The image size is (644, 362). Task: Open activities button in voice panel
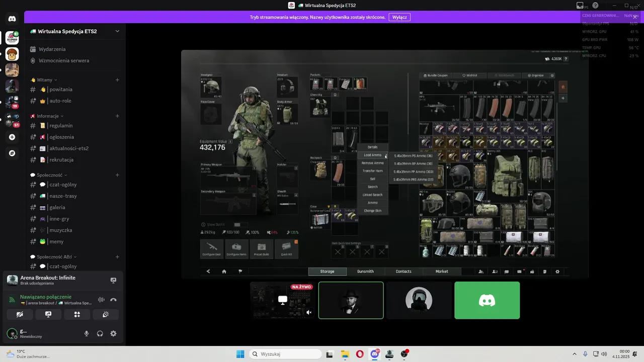pos(77,314)
